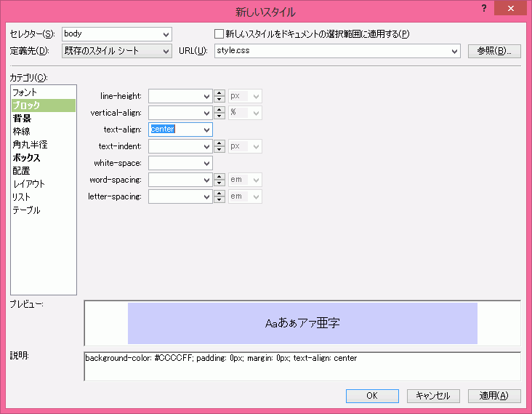Image resolution: width=532 pixels, height=414 pixels.
Task: Select レイアウト category
Action: point(44,184)
